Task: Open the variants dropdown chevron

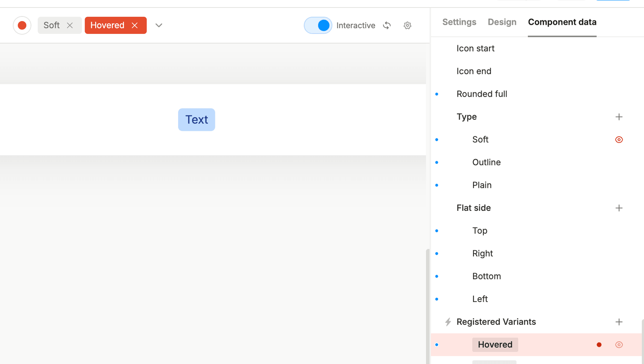Action: point(159,25)
